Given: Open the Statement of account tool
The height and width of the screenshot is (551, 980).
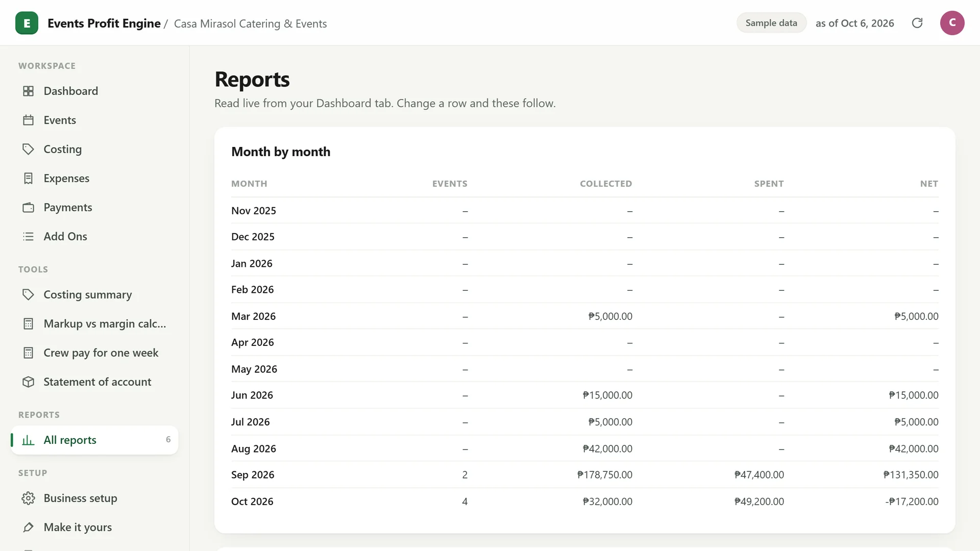Looking at the screenshot, I should pyautogui.click(x=94, y=382).
